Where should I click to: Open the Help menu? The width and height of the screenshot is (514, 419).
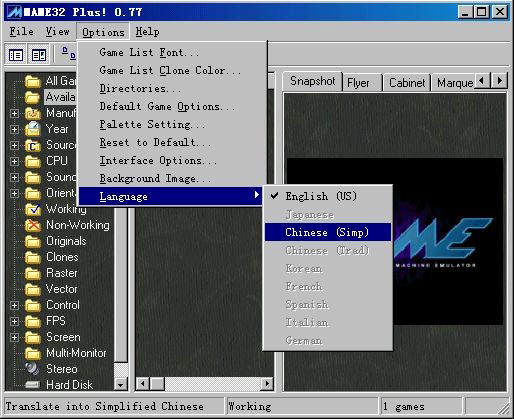tap(147, 32)
